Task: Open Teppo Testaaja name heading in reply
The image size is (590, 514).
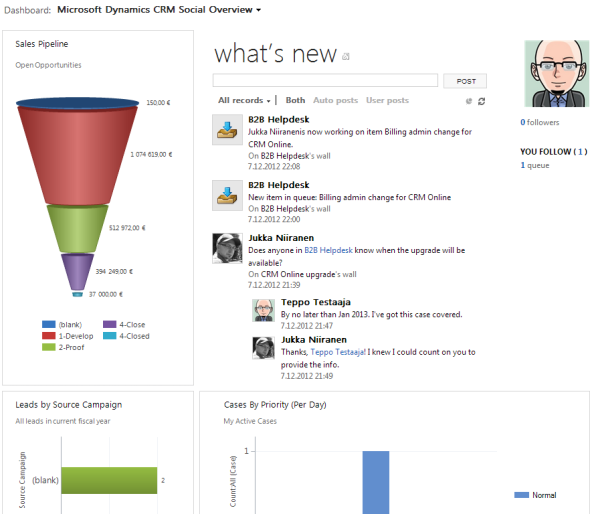Action: point(316,302)
